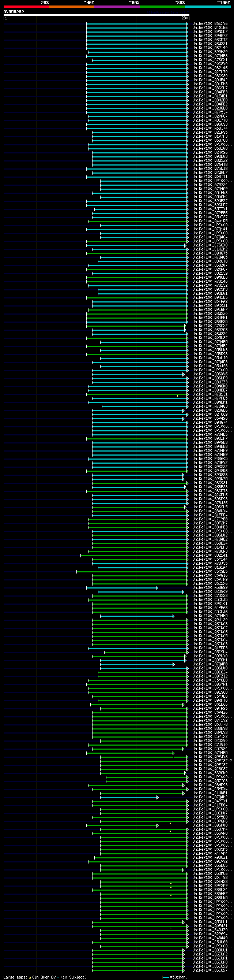This screenshot has width=234, height=980.
Task: Open hit UniRef100_A8CDT2
Action: (x=210, y=40)
